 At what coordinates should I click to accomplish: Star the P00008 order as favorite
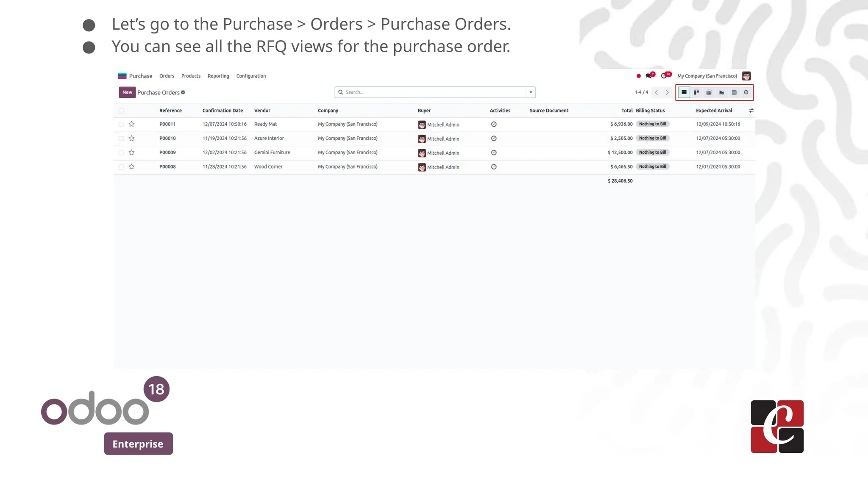tap(131, 166)
